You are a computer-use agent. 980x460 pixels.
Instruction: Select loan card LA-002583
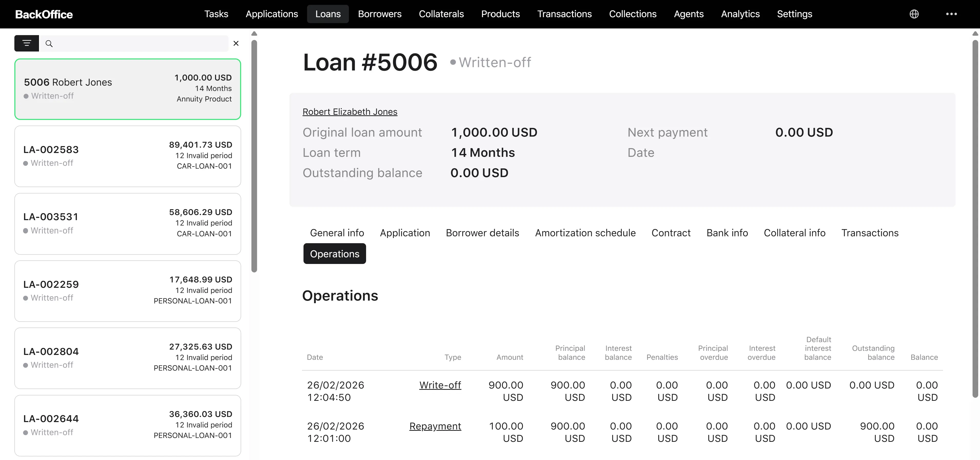click(x=128, y=156)
